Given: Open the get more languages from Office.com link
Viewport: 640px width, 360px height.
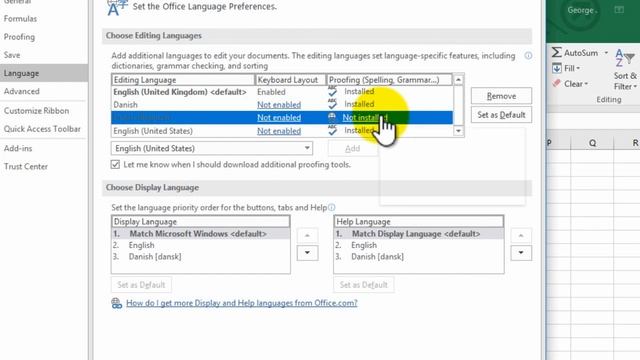Looking at the screenshot, I should coord(242,303).
